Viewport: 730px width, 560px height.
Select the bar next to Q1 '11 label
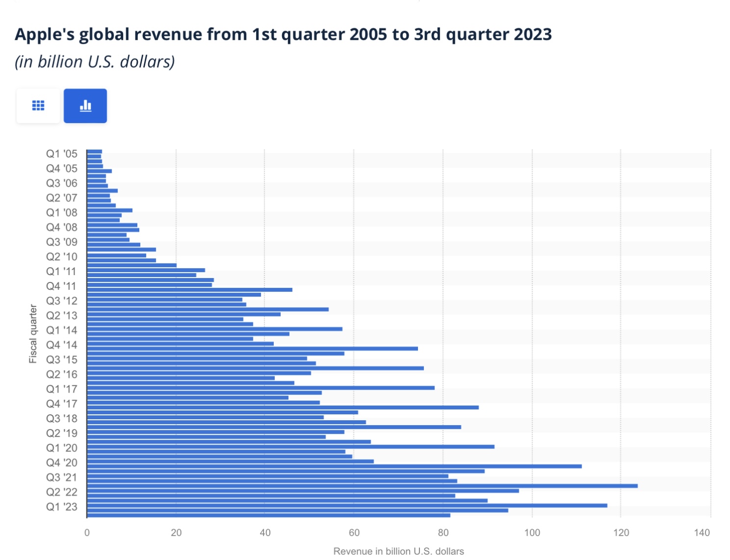point(146,270)
